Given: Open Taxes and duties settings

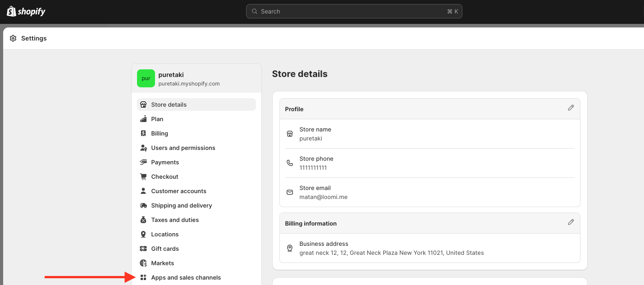Looking at the screenshot, I should (196, 220).
